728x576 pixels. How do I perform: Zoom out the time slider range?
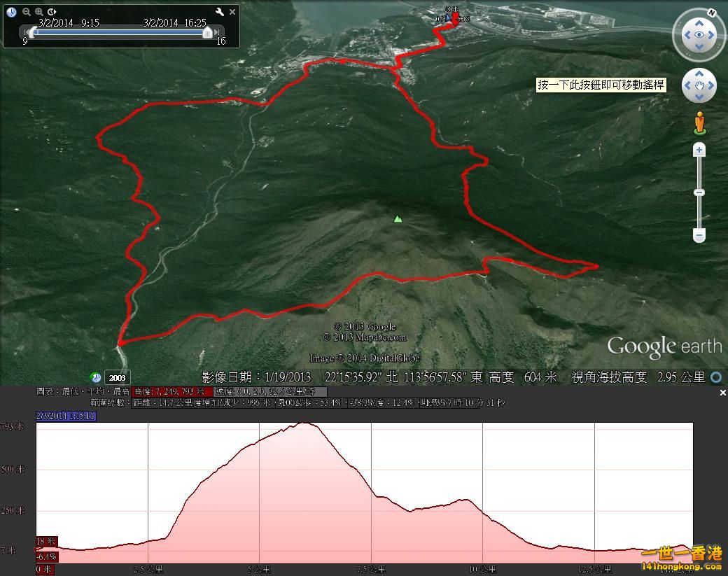click(x=27, y=12)
